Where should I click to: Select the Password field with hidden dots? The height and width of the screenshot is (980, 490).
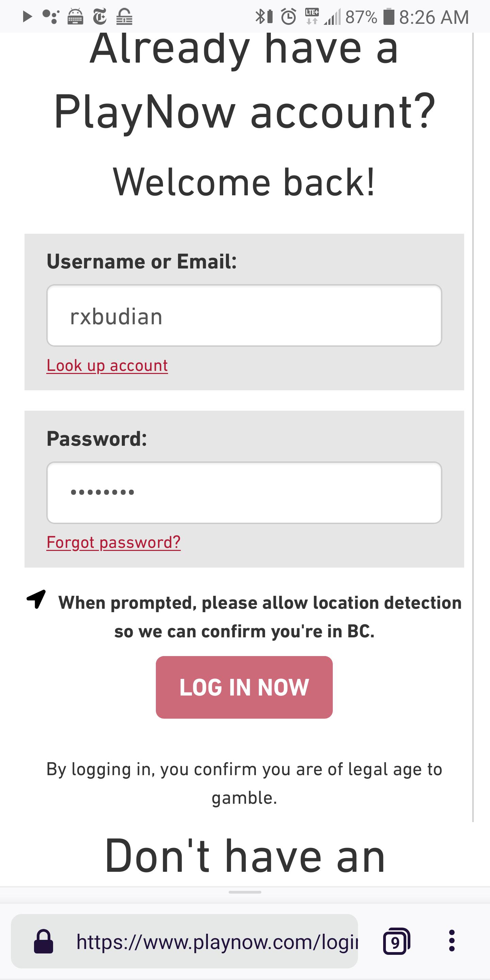click(244, 492)
